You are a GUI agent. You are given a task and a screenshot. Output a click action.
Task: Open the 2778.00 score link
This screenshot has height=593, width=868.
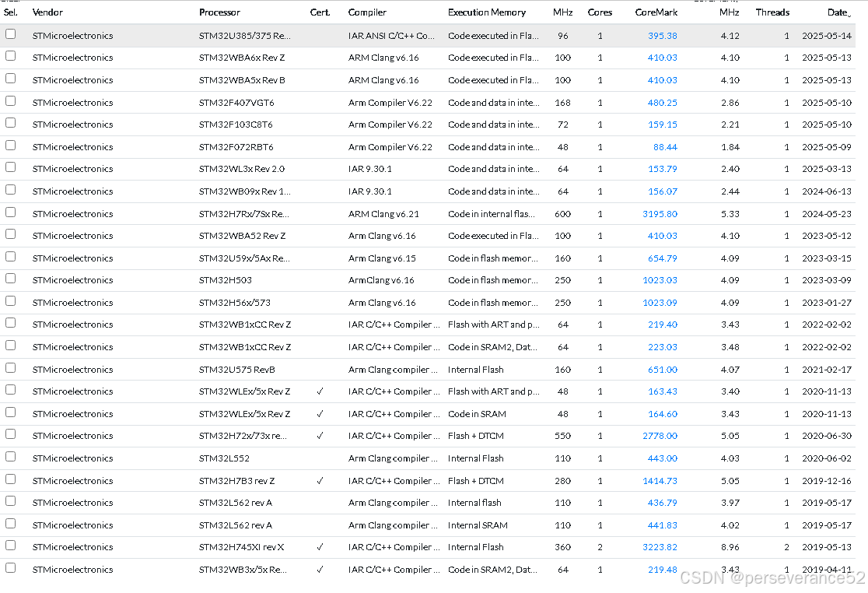pos(660,436)
